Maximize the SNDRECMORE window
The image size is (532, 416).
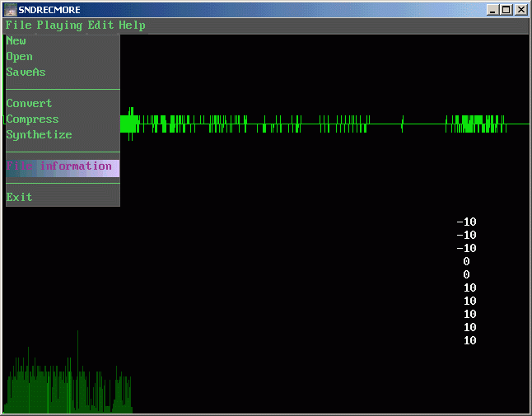point(506,10)
